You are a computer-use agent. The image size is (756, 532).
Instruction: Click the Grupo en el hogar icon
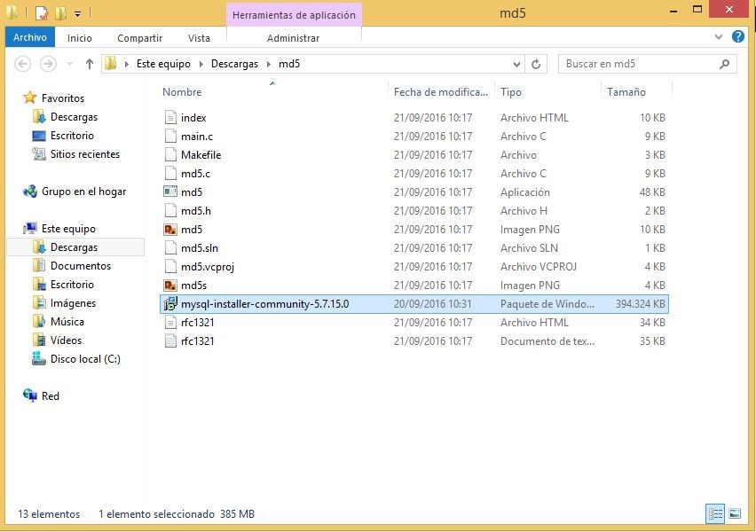[x=30, y=192]
